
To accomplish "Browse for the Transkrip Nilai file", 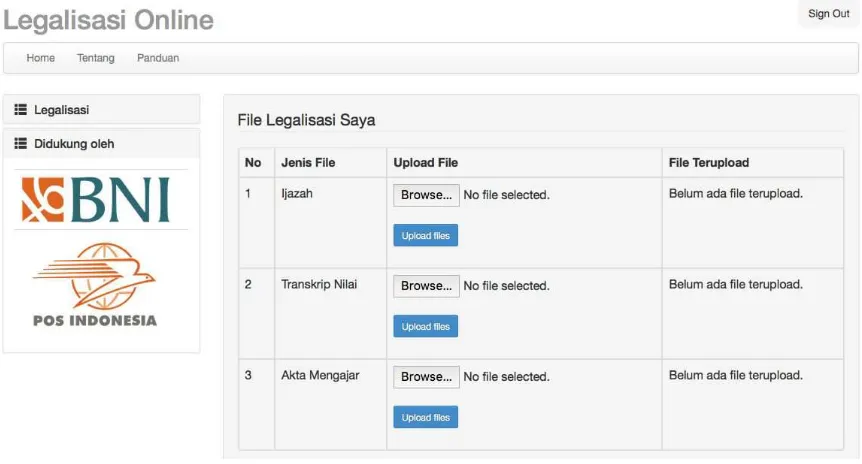I will point(426,286).
